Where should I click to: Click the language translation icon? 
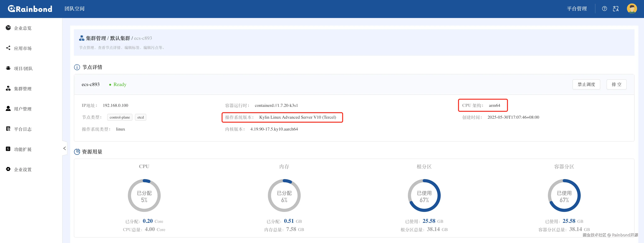615,9
